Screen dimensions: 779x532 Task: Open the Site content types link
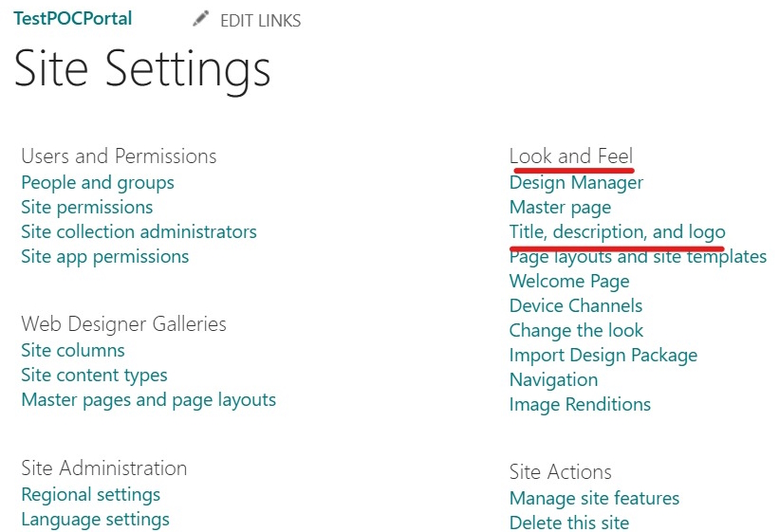(94, 375)
